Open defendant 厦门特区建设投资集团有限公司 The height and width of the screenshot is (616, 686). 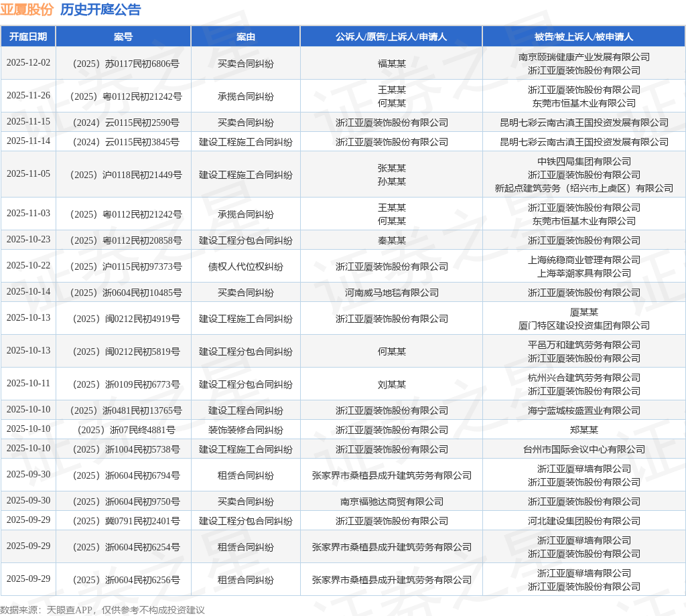(x=584, y=325)
